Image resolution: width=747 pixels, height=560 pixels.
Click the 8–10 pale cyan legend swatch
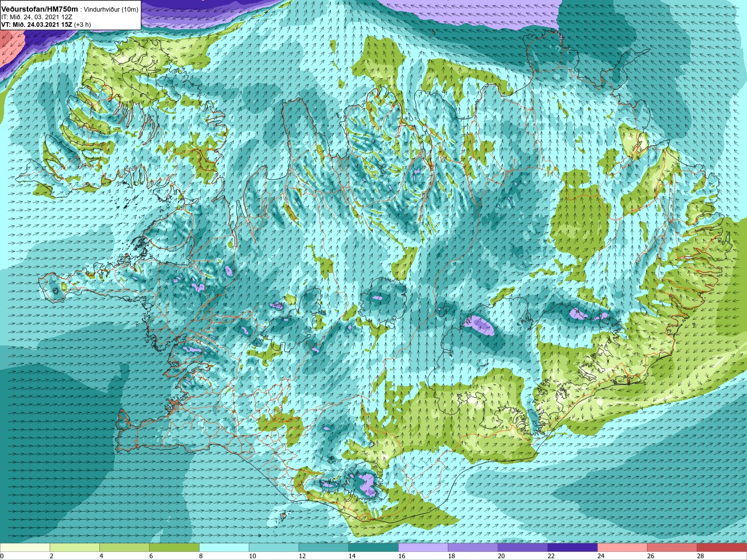(x=224, y=548)
